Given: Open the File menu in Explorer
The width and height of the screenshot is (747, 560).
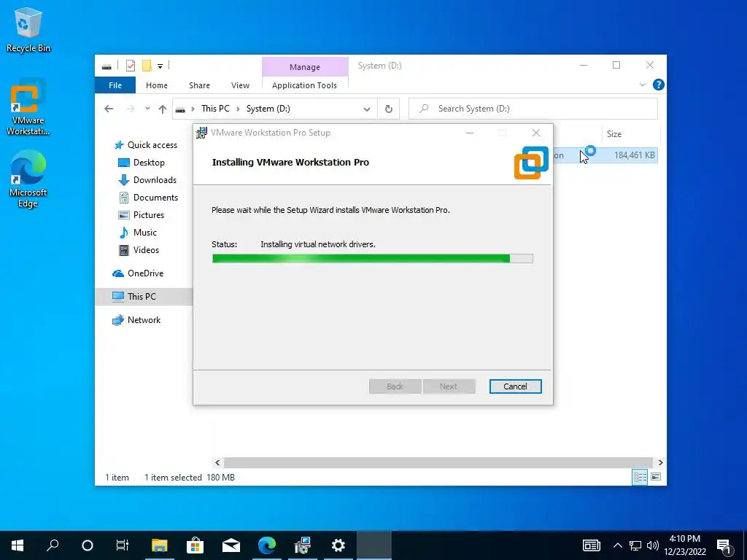Looking at the screenshot, I should [115, 85].
